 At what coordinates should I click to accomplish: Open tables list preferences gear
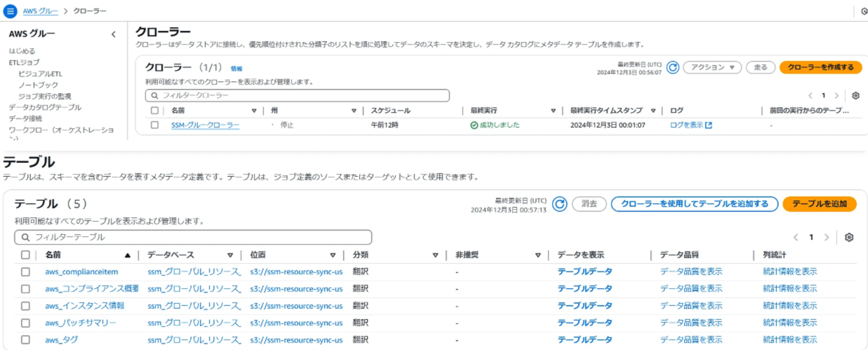click(849, 237)
